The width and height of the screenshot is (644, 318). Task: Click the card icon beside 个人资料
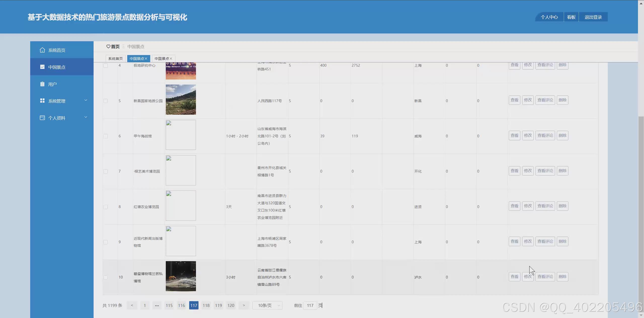pyautogui.click(x=42, y=118)
